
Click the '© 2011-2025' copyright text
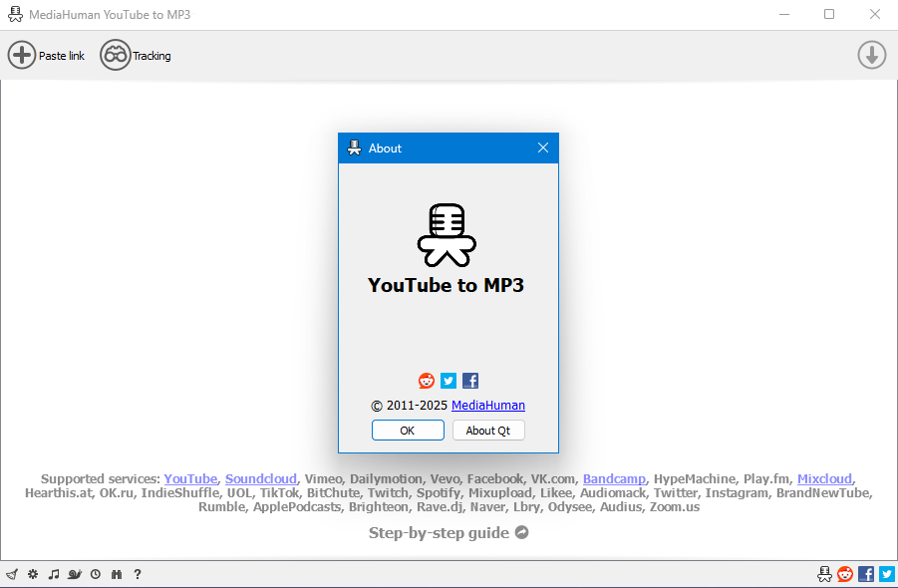pos(409,406)
